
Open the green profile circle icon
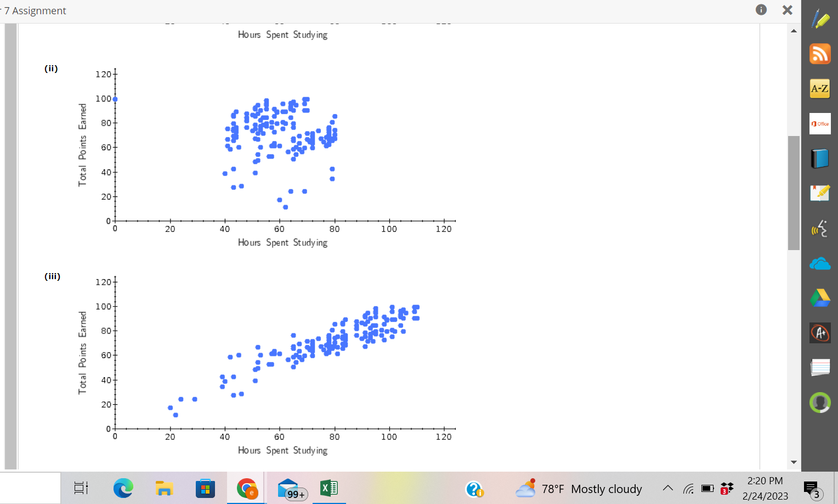[820, 403]
